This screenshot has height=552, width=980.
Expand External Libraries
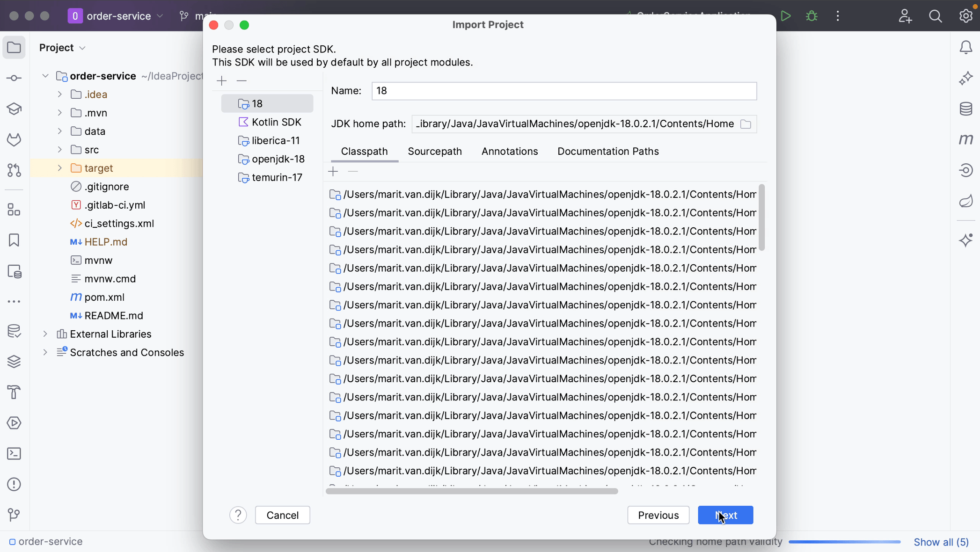pos(45,334)
